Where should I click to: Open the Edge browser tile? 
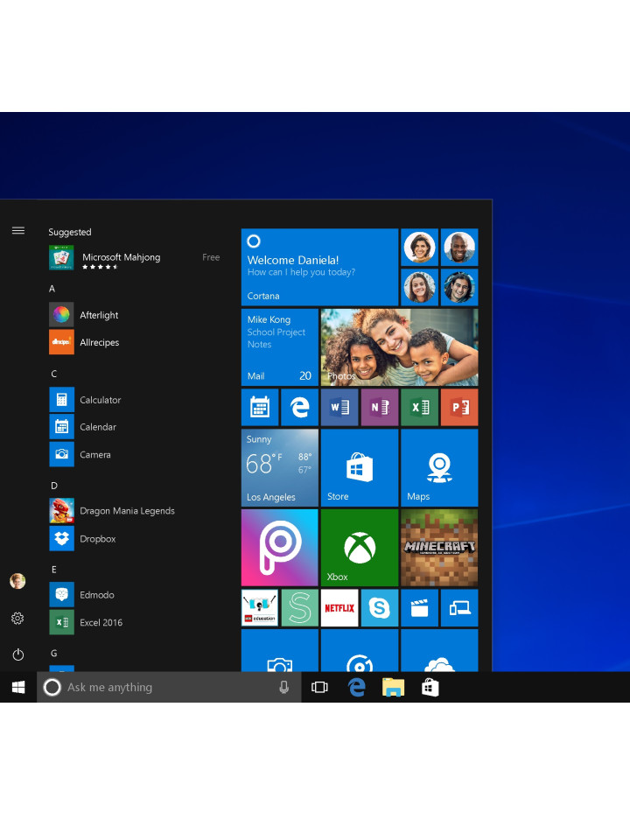[x=299, y=407]
